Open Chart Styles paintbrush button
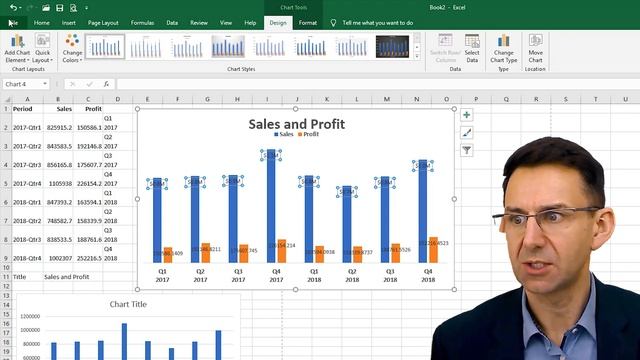Image resolution: width=640 pixels, height=360 pixels. [467, 133]
